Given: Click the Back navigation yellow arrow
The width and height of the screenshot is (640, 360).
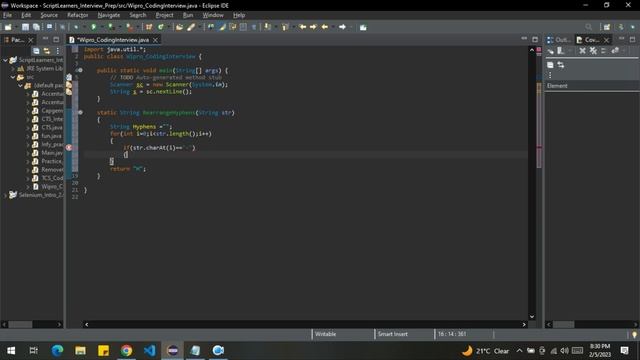Looking at the screenshot, I should coord(324,27).
